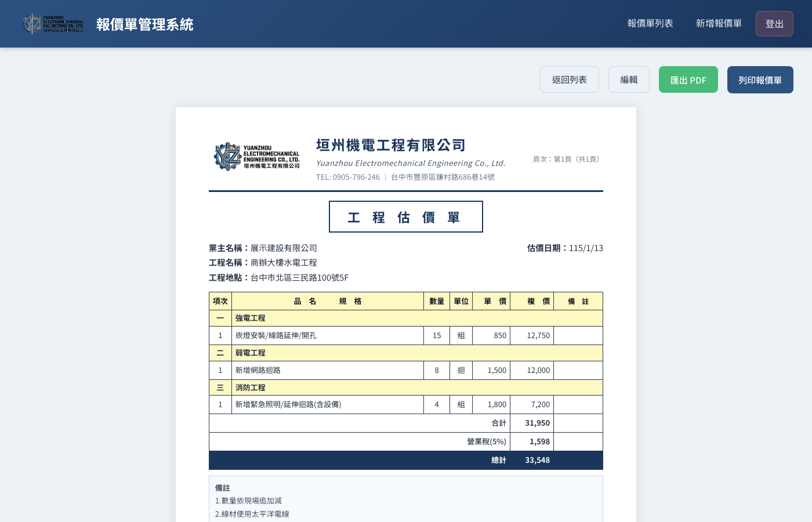
Task: Click the TEL: 0905-796-246 phone number
Action: click(348, 177)
